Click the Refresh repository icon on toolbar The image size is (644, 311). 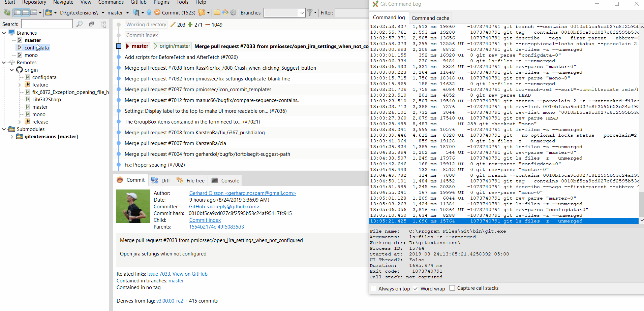click(7, 12)
